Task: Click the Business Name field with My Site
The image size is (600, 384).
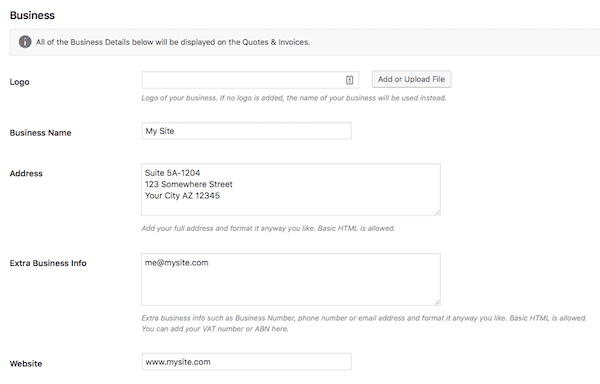Action: 246,131
